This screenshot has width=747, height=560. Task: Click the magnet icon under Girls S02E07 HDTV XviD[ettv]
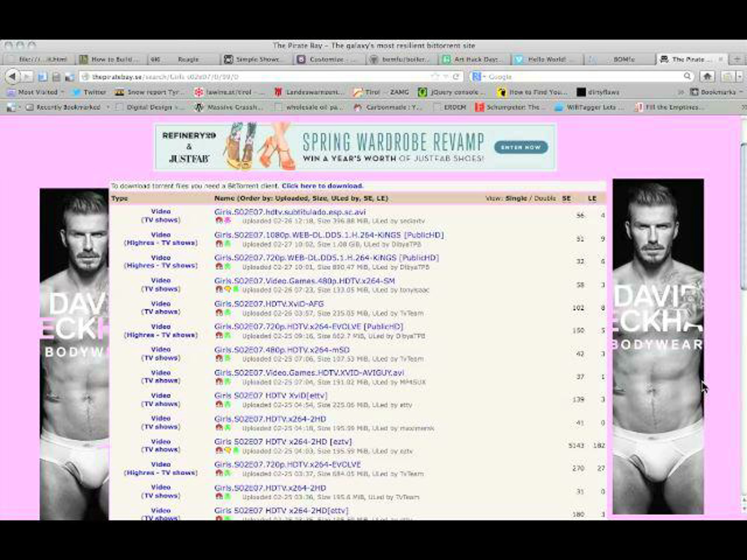point(219,404)
